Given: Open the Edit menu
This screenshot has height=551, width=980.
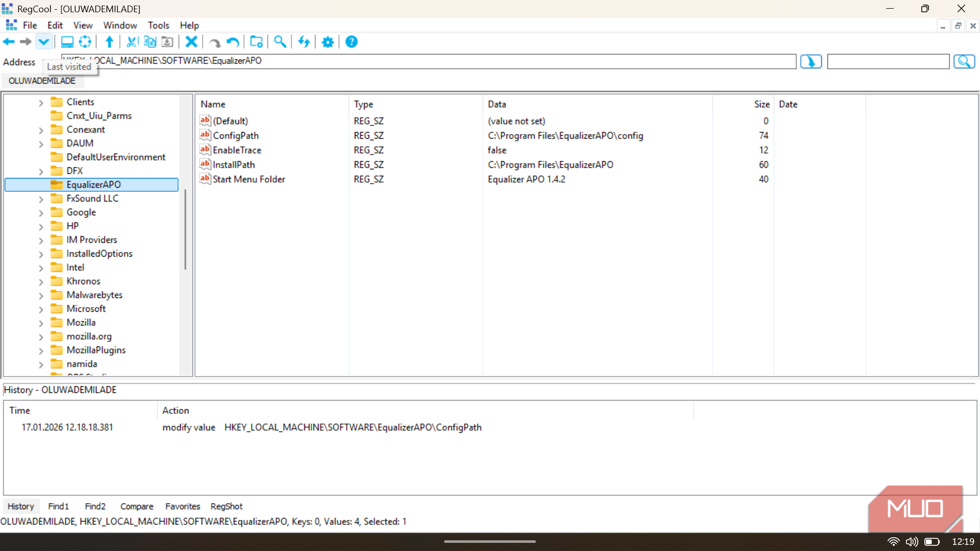Looking at the screenshot, I should coord(55,26).
